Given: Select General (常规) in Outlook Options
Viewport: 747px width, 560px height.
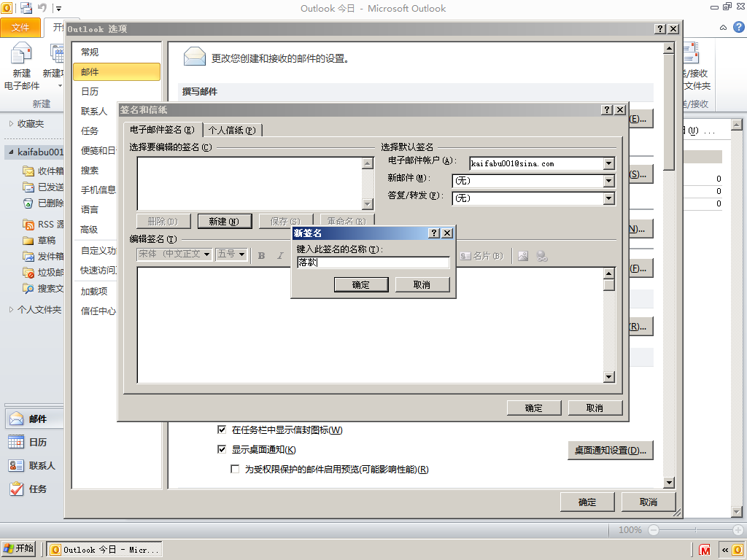Looking at the screenshot, I should tap(117, 52).
